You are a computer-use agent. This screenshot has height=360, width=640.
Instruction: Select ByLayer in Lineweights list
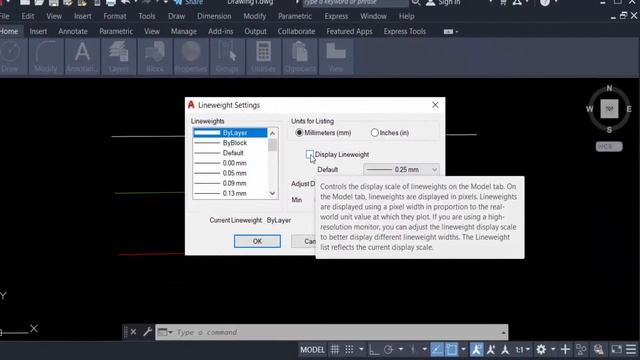tap(230, 133)
